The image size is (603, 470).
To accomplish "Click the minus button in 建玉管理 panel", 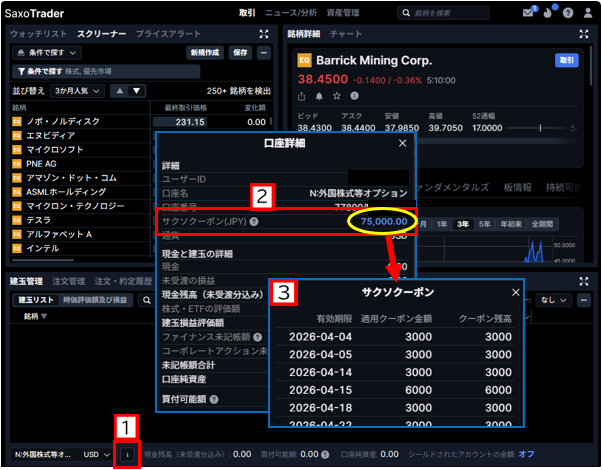I will coord(584,300).
